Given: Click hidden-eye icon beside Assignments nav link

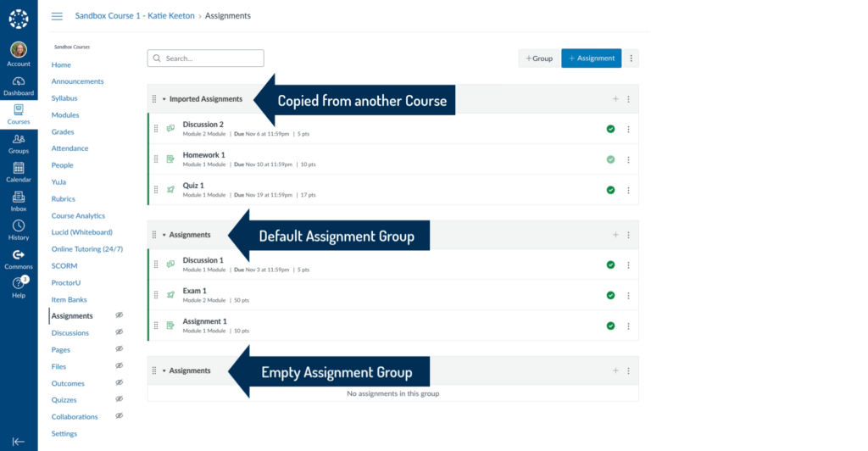Looking at the screenshot, I should pos(119,315).
